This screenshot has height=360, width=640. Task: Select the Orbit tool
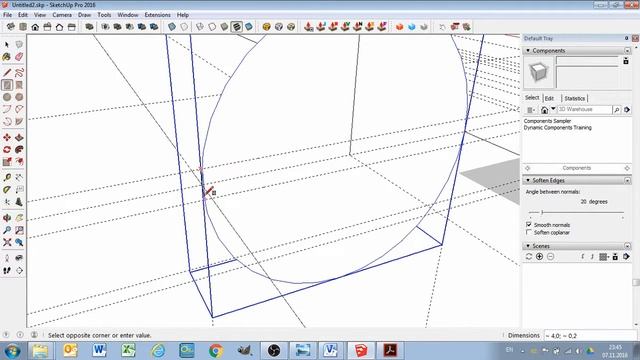tap(7, 218)
